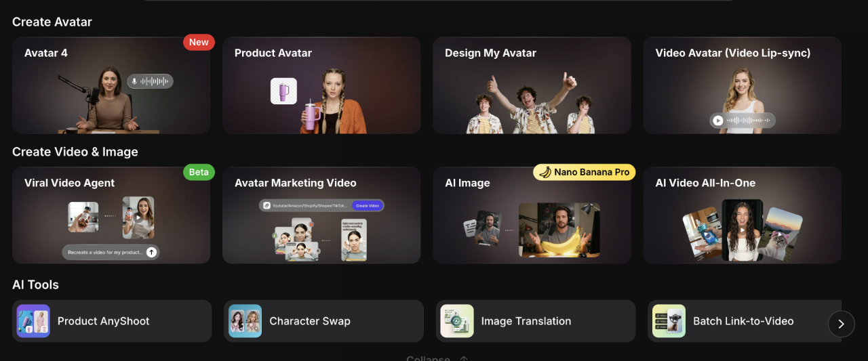Image resolution: width=868 pixels, height=361 pixels.
Task: Open the Avatar 4 card
Action: 111,85
